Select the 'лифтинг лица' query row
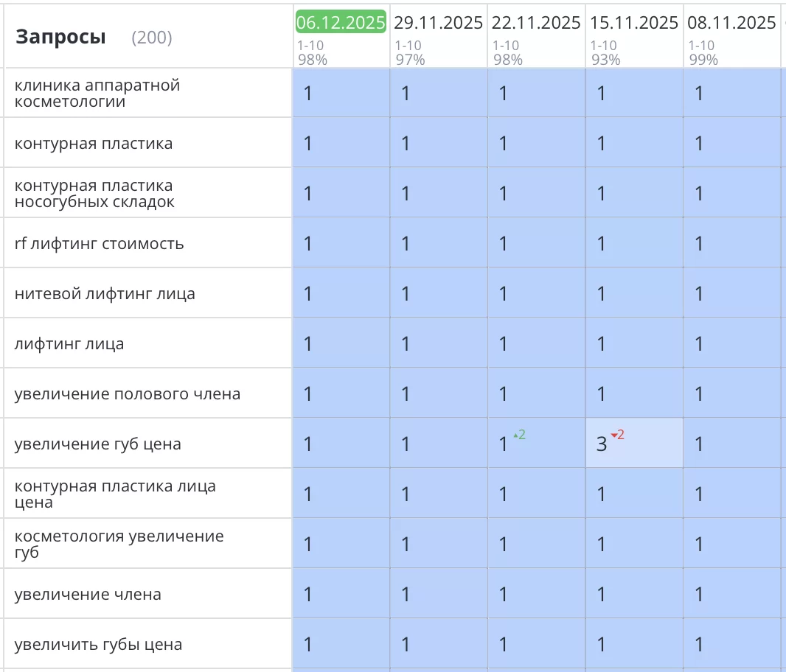The width and height of the screenshot is (786, 672). [x=69, y=343]
